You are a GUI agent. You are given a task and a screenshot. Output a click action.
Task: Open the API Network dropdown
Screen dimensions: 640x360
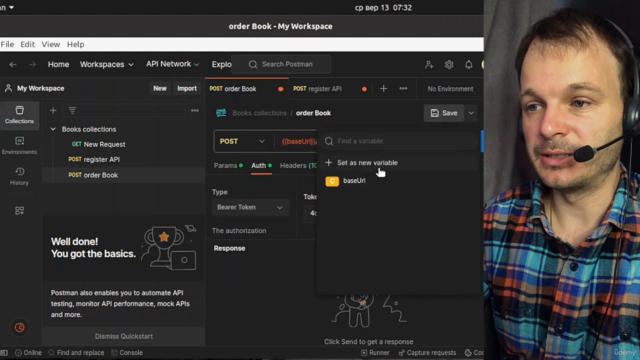point(173,64)
